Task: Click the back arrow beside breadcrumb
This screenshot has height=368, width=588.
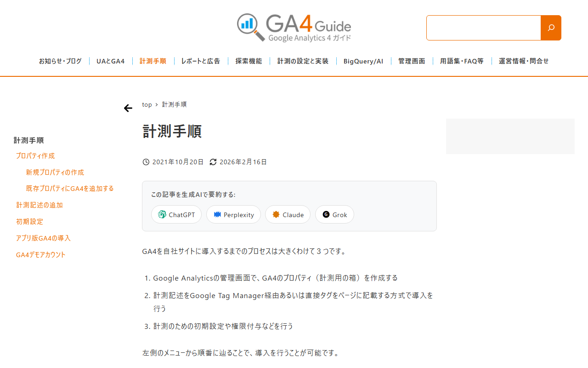Action: 128,108
